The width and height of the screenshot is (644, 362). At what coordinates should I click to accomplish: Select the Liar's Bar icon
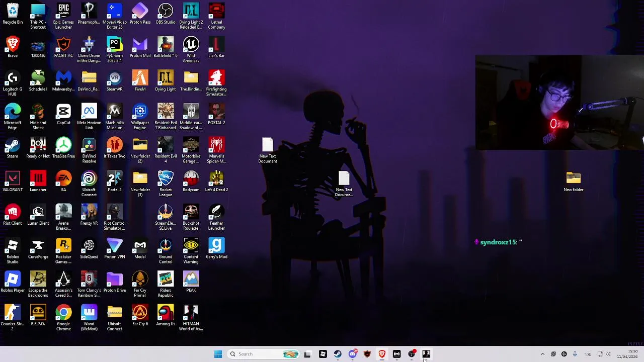point(216,47)
